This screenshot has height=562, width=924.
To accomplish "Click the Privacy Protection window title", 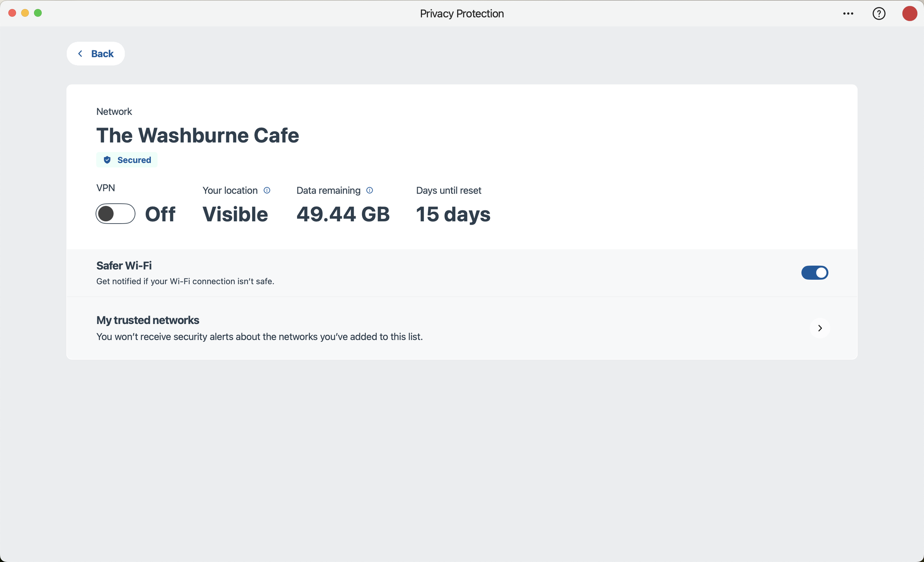I will (x=462, y=14).
